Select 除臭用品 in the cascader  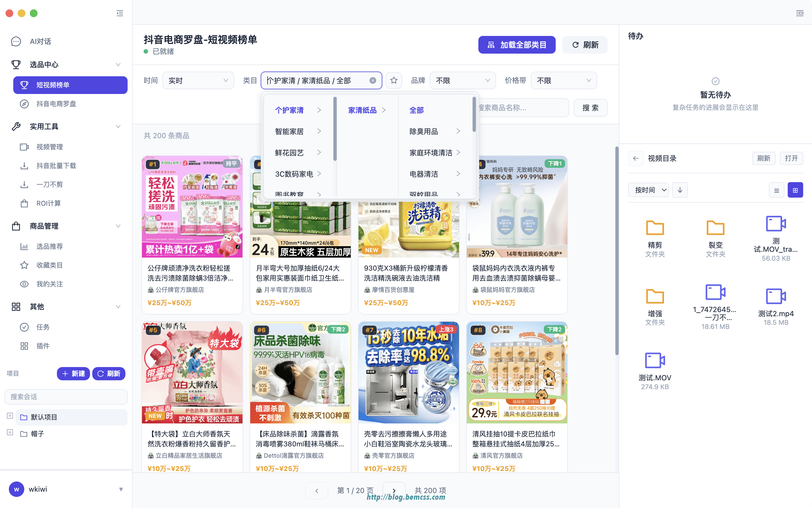pos(435,131)
